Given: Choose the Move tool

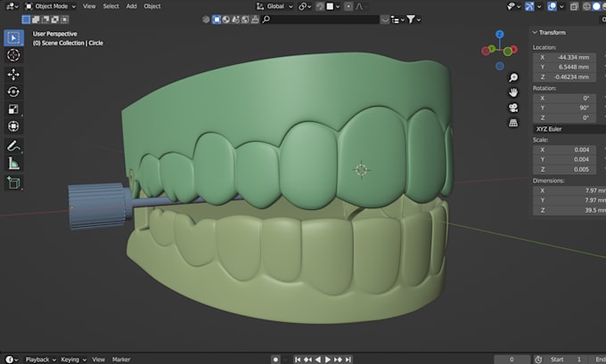Looking at the screenshot, I should coord(13,75).
